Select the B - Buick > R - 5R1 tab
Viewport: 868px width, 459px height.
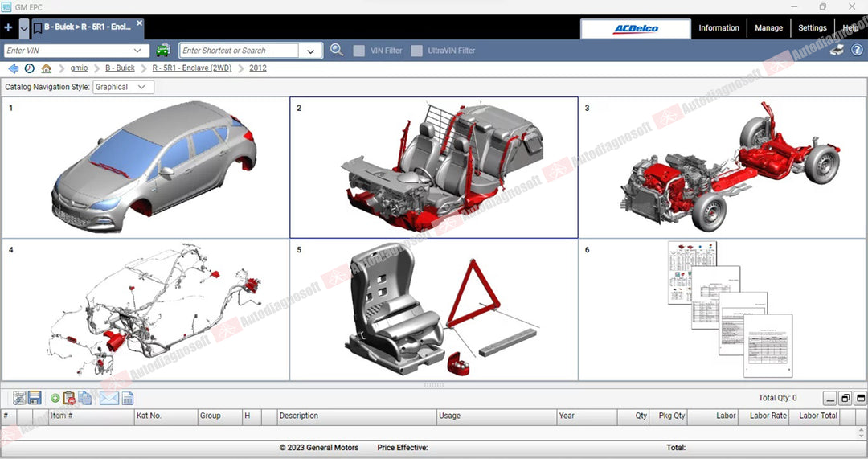(x=88, y=27)
